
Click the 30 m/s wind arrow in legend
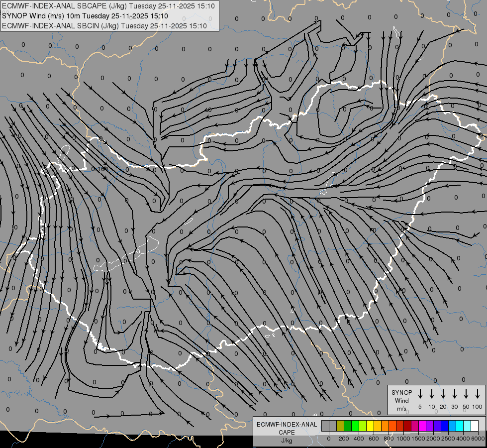(x=454, y=393)
